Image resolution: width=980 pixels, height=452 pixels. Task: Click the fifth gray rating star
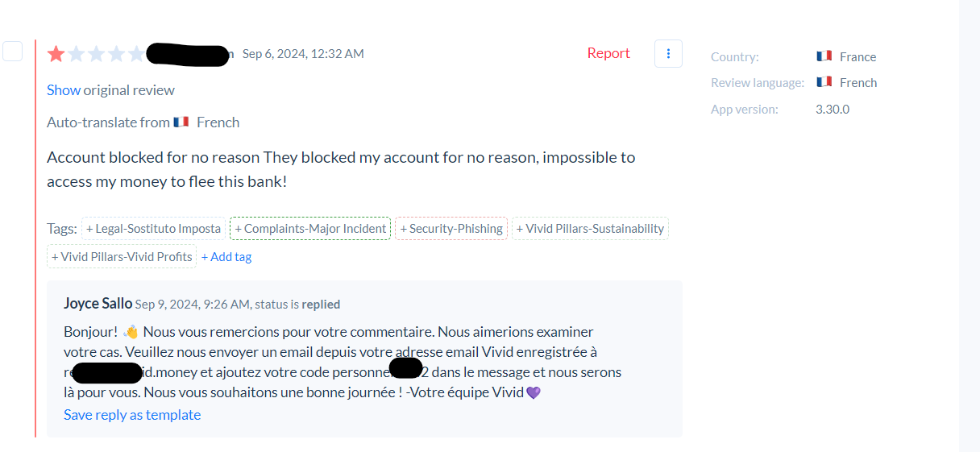(137, 54)
